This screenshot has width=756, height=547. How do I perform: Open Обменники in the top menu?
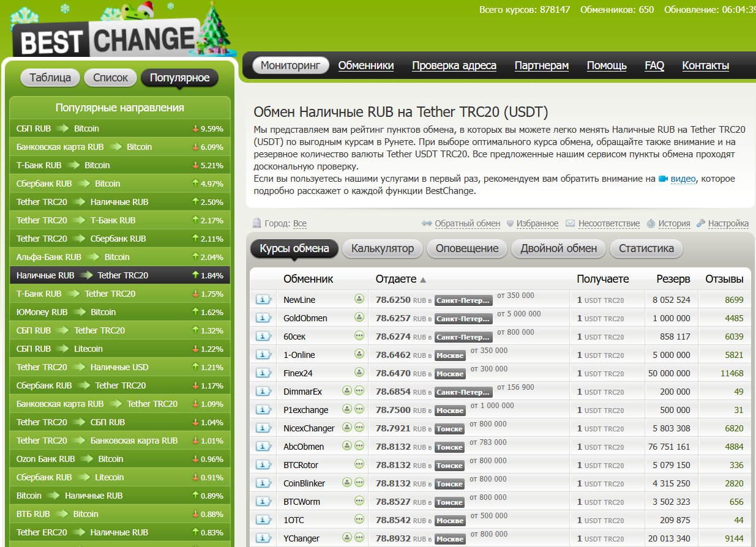pos(365,65)
